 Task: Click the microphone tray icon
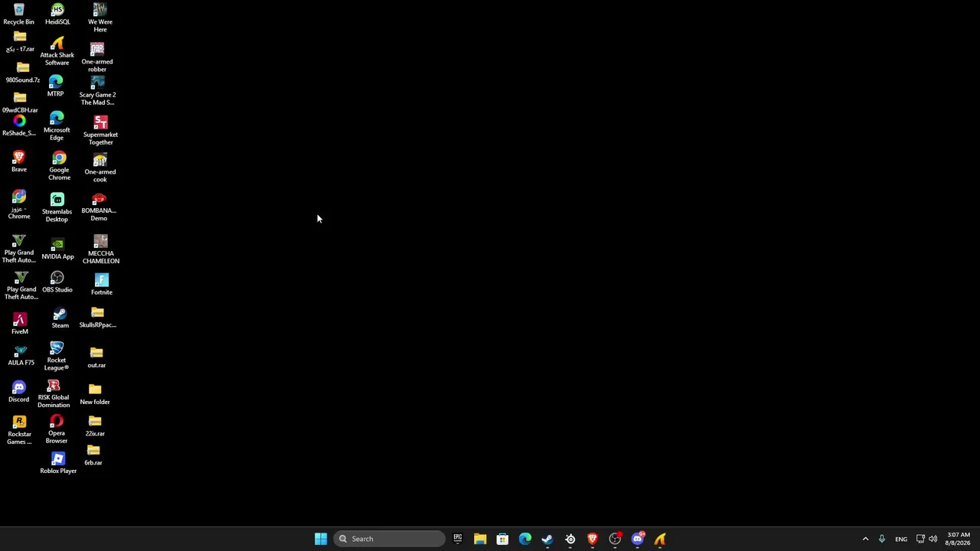click(x=882, y=539)
